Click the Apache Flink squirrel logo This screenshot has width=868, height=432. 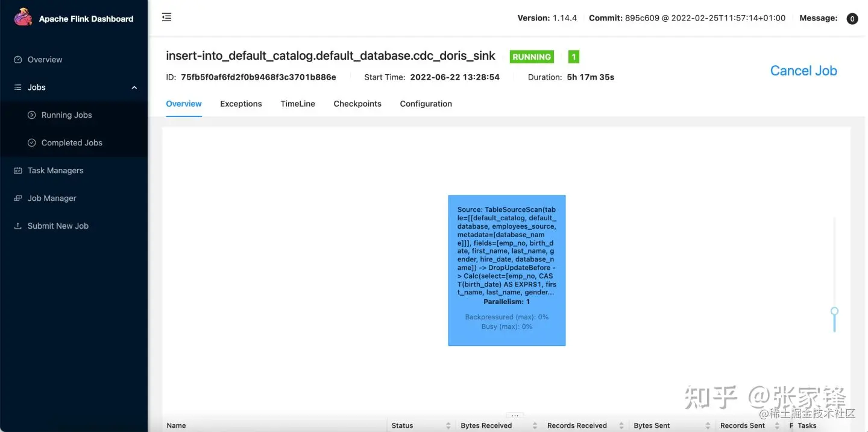(x=24, y=17)
